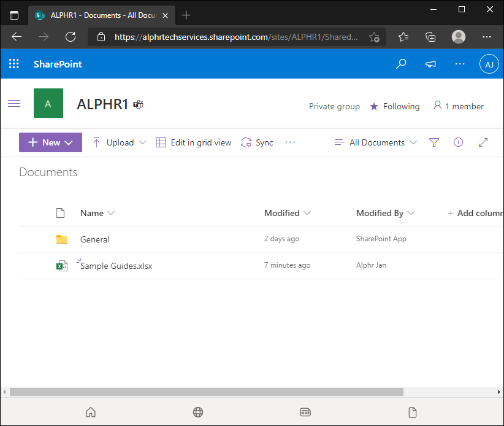The height and width of the screenshot is (426, 504).
Task: Click the General folder icon
Action: (x=62, y=239)
